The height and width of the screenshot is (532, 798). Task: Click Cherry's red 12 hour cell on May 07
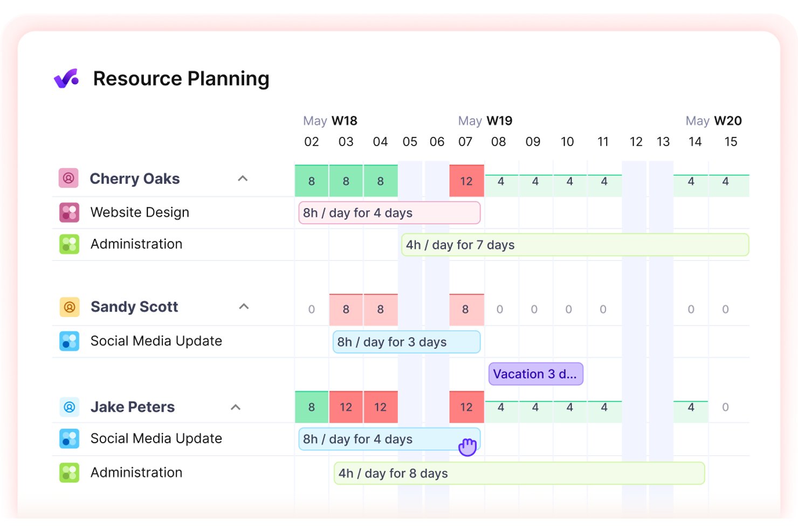466,181
